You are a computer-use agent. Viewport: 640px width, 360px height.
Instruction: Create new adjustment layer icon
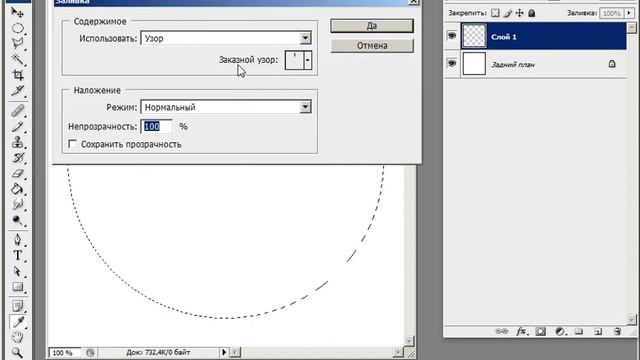560,331
